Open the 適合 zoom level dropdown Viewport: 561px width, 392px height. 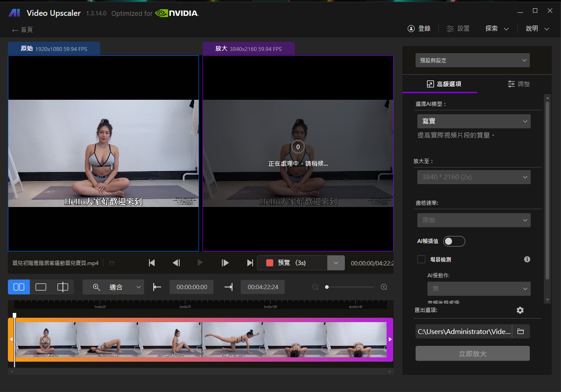pos(113,287)
